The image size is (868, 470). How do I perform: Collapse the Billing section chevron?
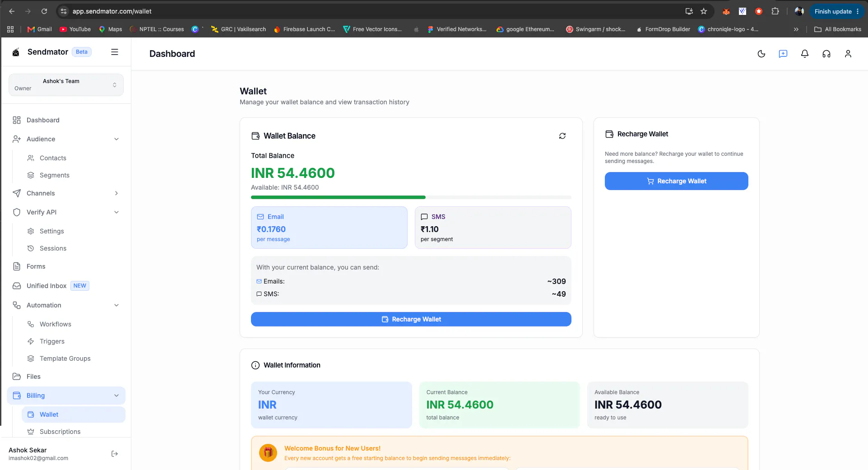click(116, 396)
